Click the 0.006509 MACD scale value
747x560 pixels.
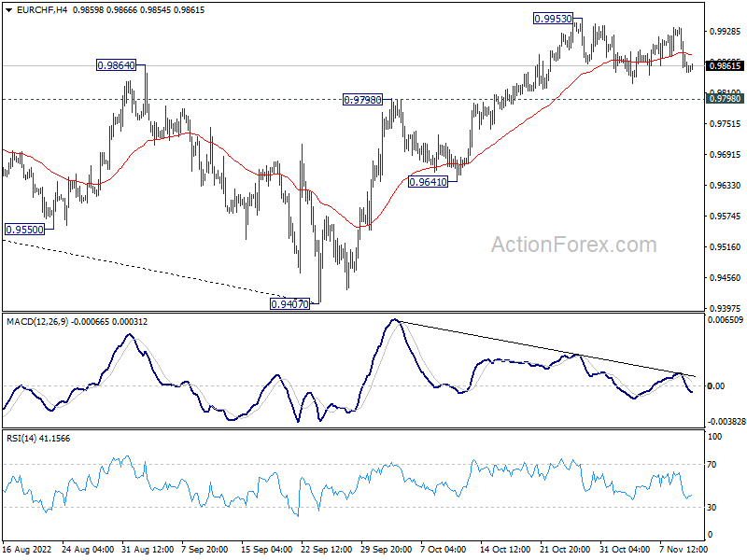pyautogui.click(x=726, y=320)
